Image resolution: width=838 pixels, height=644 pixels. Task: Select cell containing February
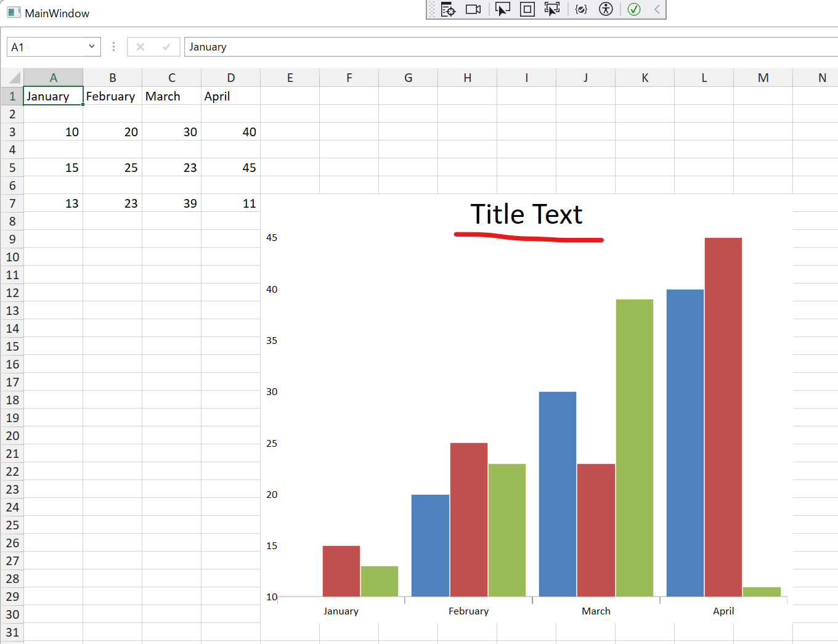pos(112,96)
